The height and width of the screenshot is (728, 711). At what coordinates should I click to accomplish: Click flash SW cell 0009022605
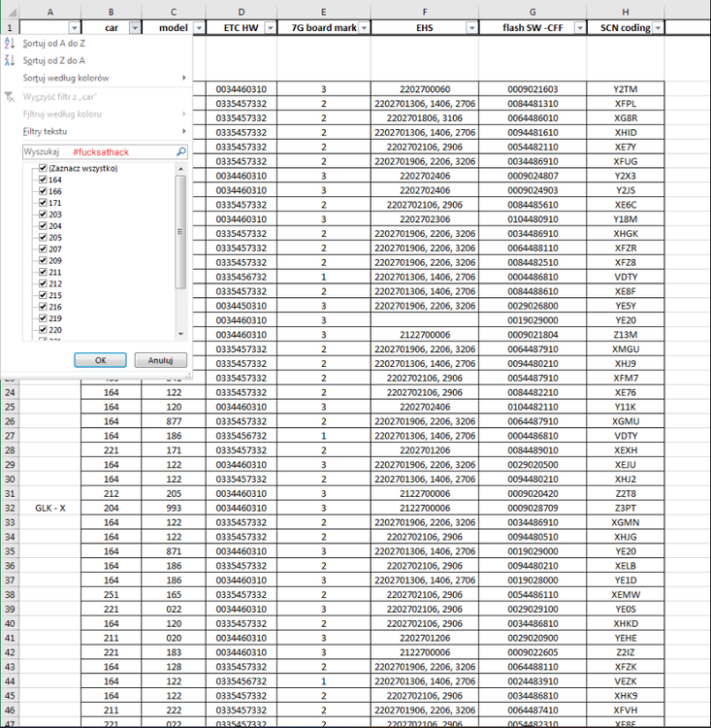tap(533, 652)
